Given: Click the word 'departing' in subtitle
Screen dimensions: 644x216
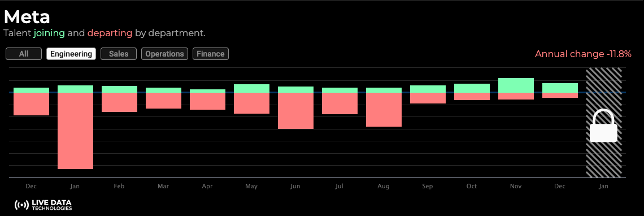Looking at the screenshot, I should coord(110,33).
